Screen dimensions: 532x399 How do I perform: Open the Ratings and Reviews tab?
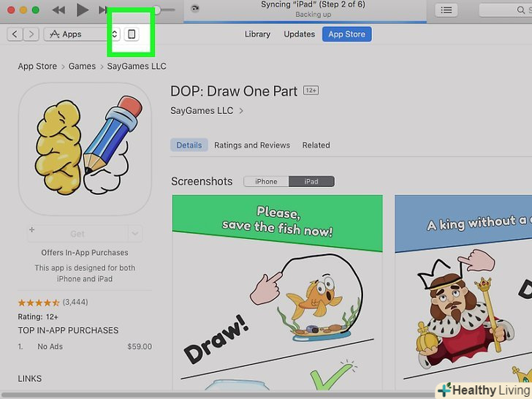pyautogui.click(x=252, y=145)
